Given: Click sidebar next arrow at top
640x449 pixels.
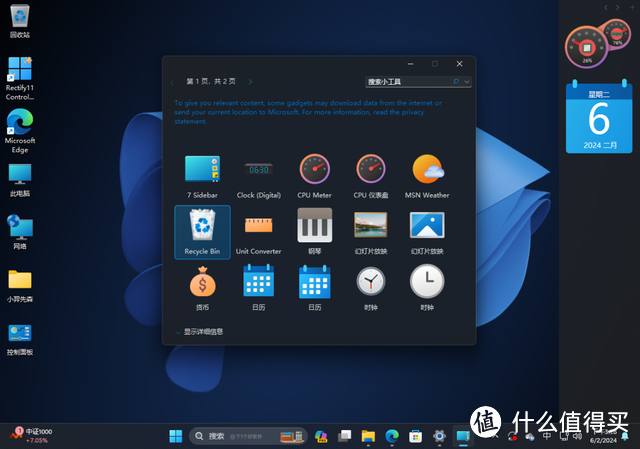Looking at the screenshot, I should click(x=618, y=7).
